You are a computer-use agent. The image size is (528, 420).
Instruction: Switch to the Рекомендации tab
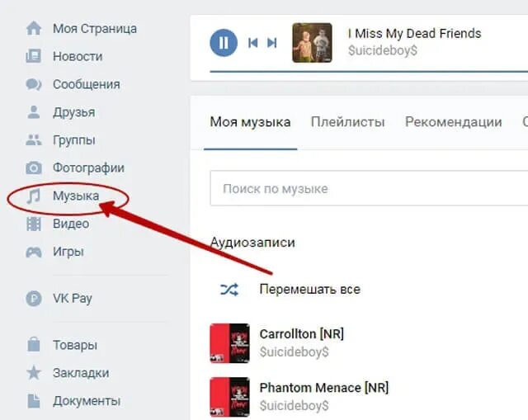pyautogui.click(x=453, y=122)
